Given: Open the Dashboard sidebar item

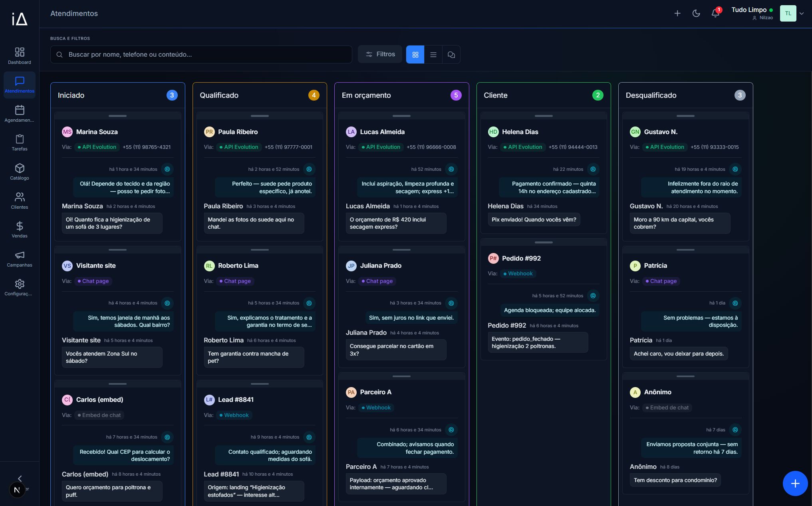Looking at the screenshot, I should point(20,56).
